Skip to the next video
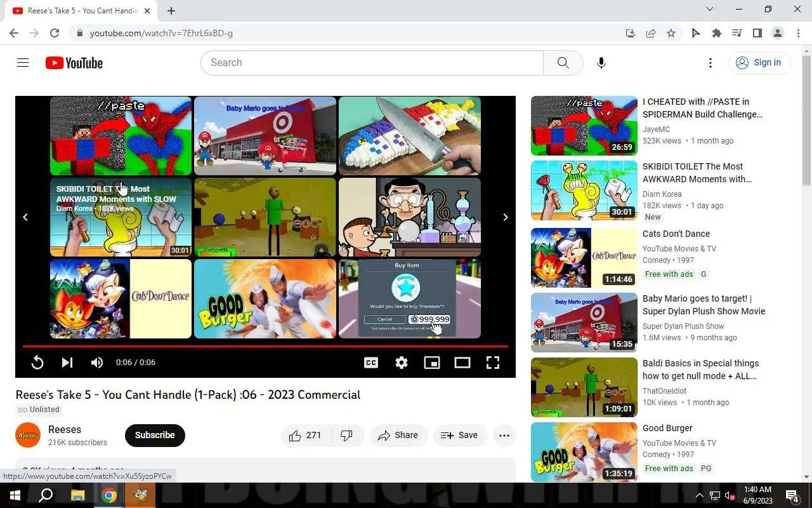This screenshot has width=812, height=508. point(67,363)
